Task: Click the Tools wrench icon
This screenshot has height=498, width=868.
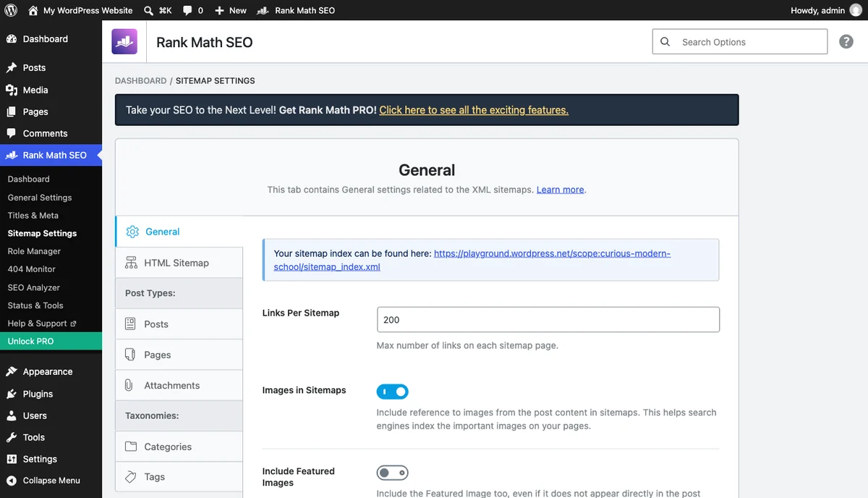Action: [x=12, y=437]
